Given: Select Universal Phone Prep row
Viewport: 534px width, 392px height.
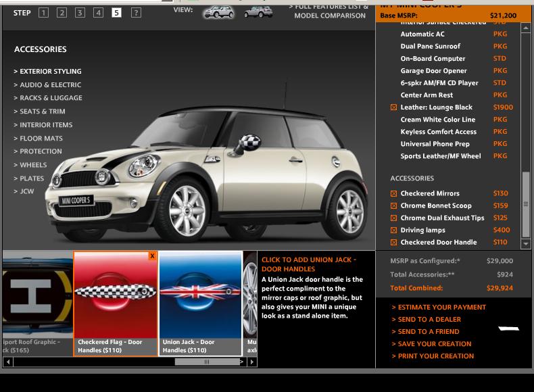Looking at the screenshot, I should (454, 144).
